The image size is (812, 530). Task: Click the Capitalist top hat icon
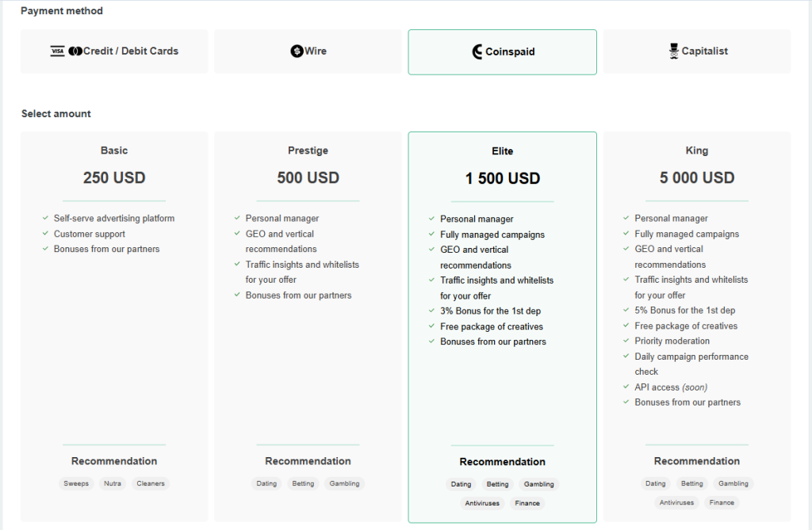pyautogui.click(x=674, y=51)
